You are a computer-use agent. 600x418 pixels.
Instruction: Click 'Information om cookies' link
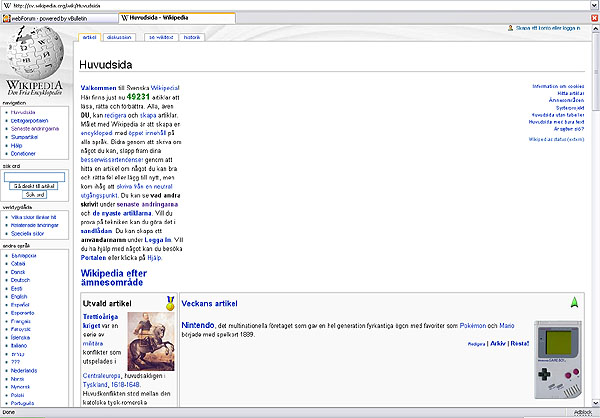coord(558,87)
